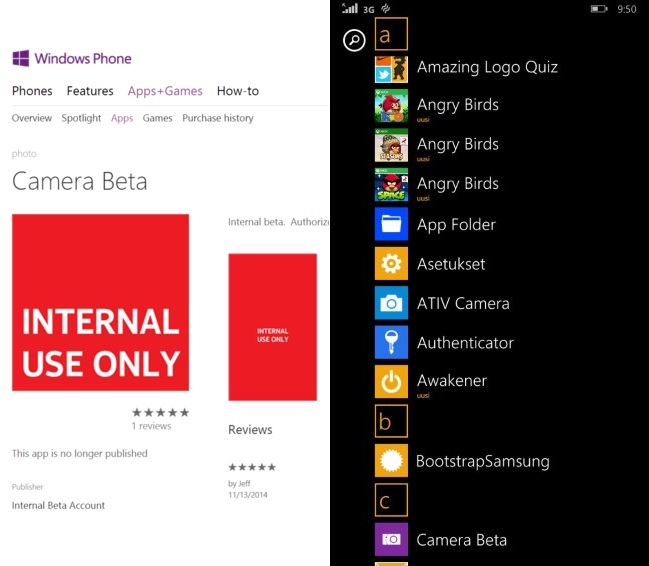Viewport: 649px width, 566px height.
Task: Tap the signal strength indicator
Action: pos(350,8)
